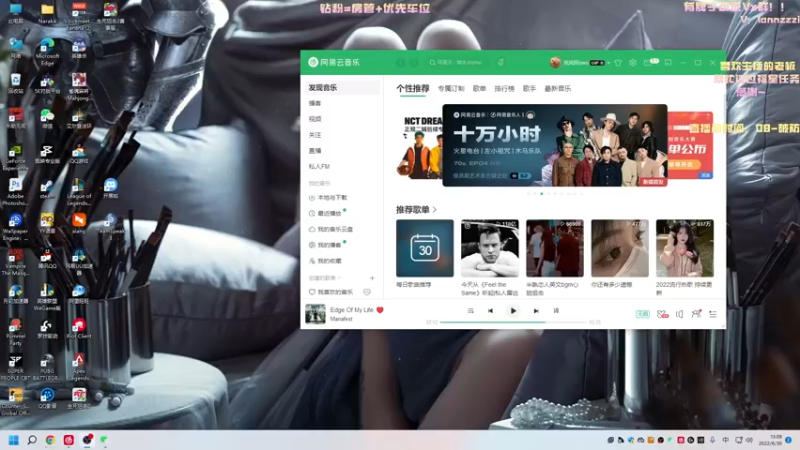The width and height of the screenshot is (800, 450).
Task: Click the Manafest artist name
Action: coord(341,319)
